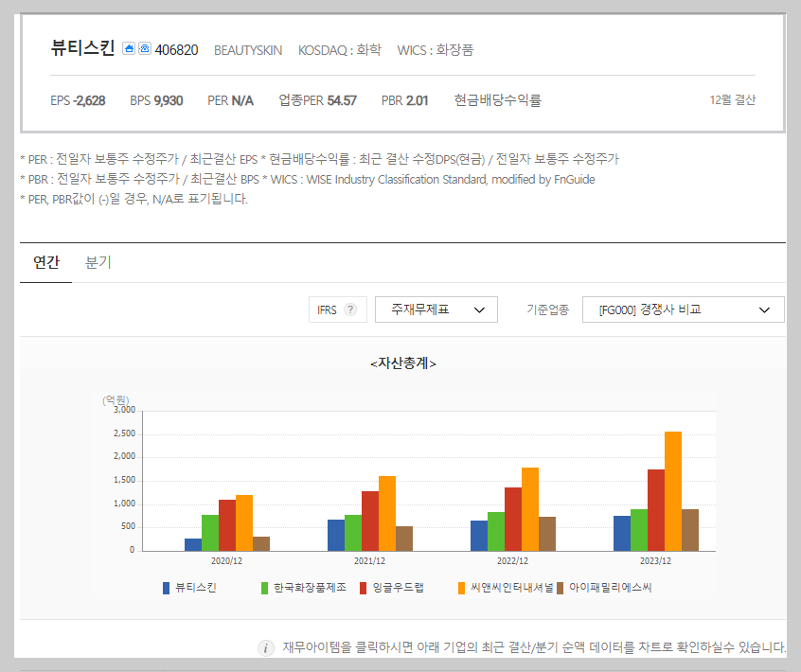Viewport: 801px width, 672px height.
Task: Click the <자산총계> chart title
Action: click(x=403, y=363)
